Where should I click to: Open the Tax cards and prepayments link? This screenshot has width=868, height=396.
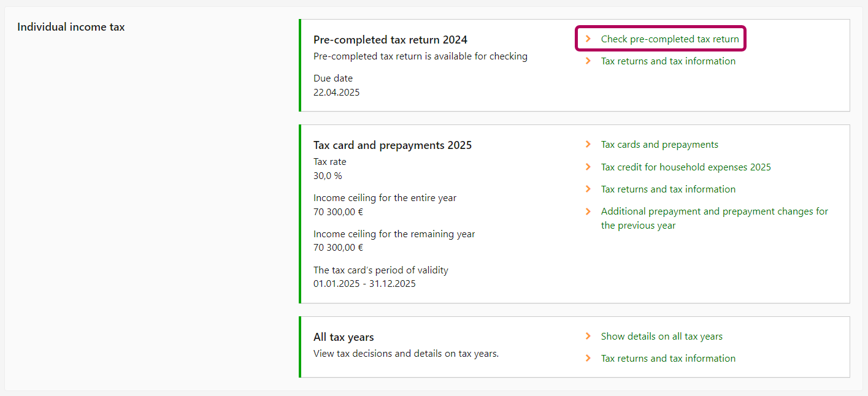[659, 145]
